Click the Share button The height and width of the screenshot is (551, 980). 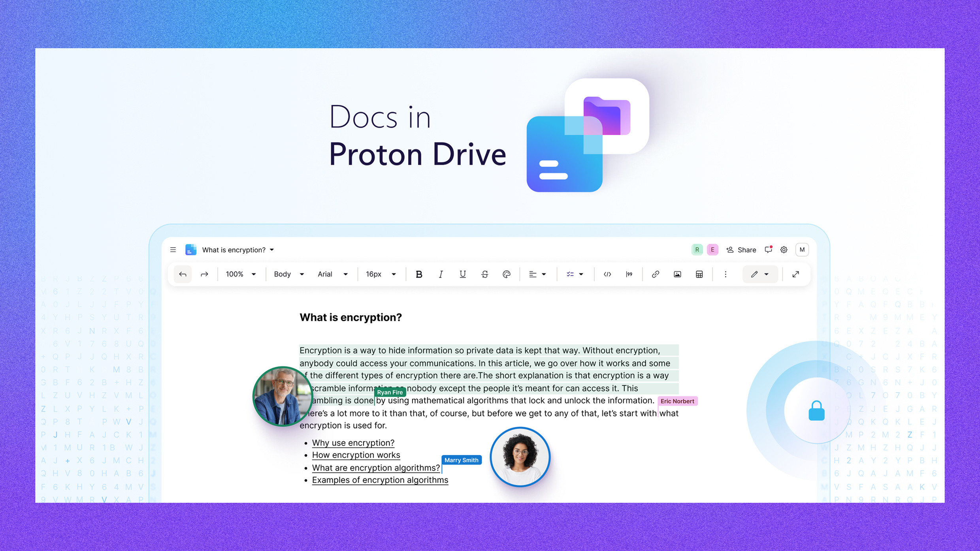coord(741,250)
